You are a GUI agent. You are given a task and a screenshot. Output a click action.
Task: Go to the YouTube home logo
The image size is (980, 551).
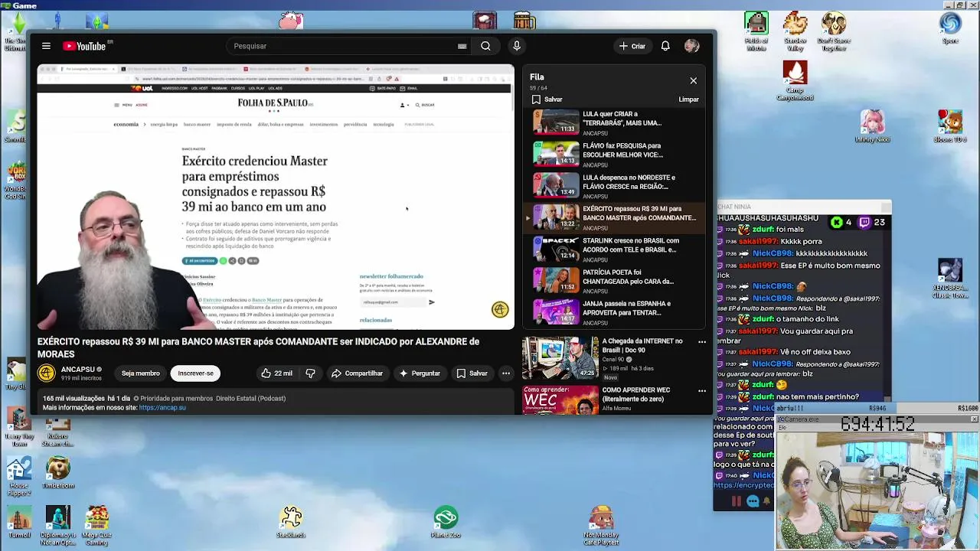click(84, 46)
